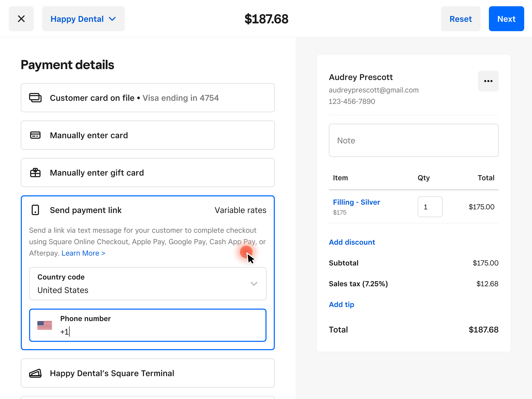Click the close X in top left corner

point(21,19)
